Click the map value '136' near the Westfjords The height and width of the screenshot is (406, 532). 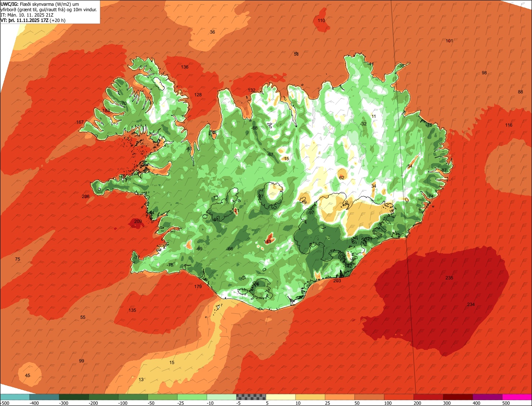click(185, 67)
